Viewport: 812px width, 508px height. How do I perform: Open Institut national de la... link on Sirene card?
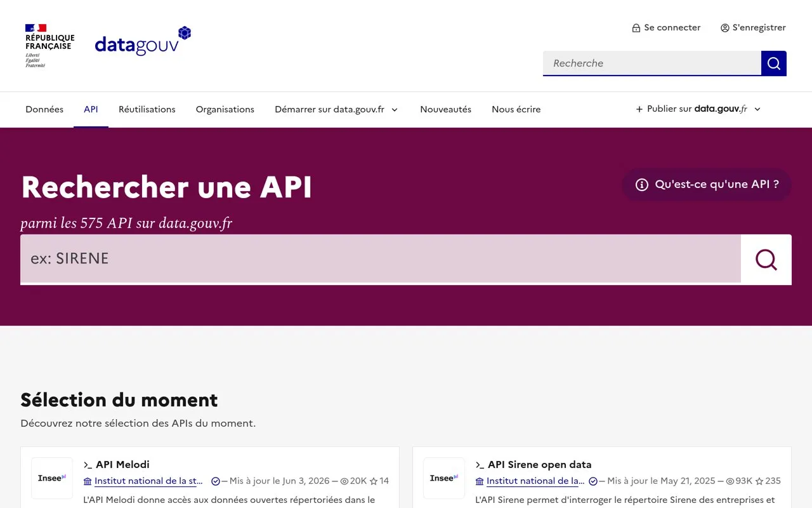(536, 481)
